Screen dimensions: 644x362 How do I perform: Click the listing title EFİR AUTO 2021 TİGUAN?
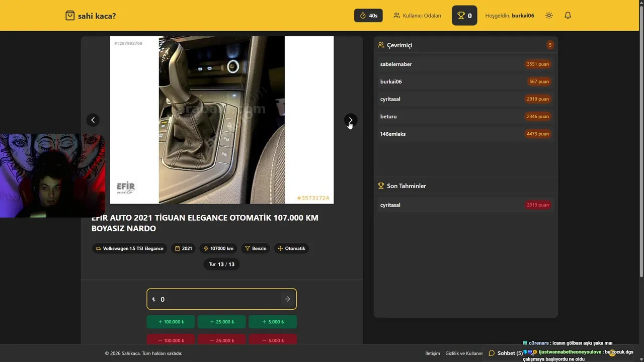(205, 223)
